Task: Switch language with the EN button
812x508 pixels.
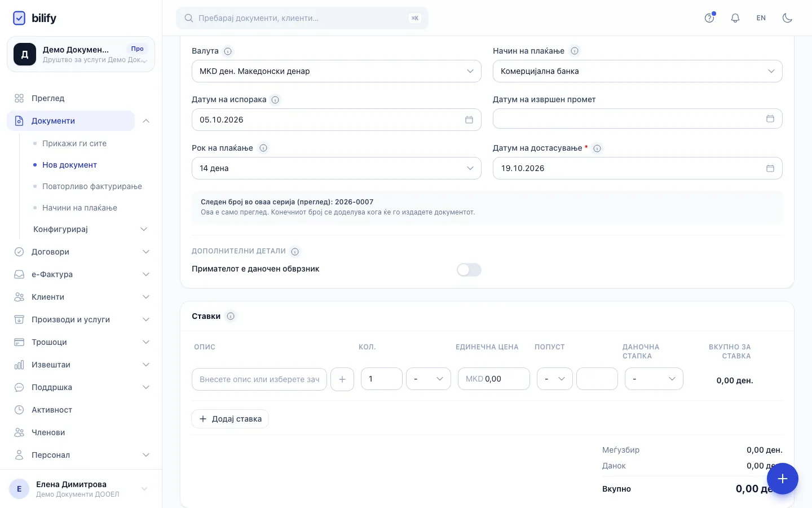Action: tap(761, 18)
